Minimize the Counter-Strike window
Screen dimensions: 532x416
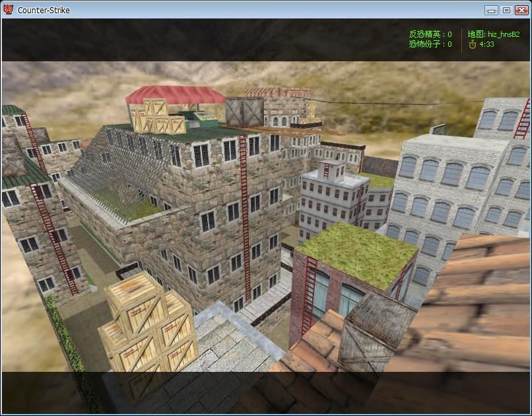491,11
